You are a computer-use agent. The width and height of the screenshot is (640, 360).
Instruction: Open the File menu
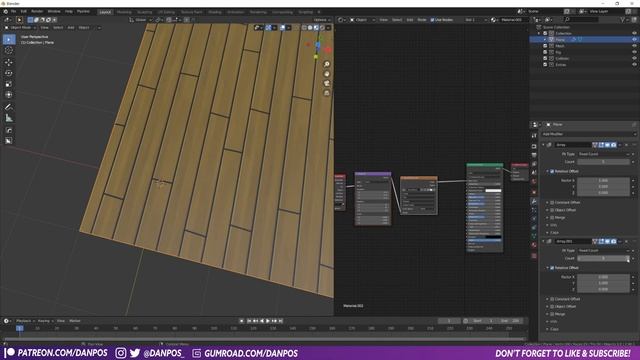pos(13,11)
